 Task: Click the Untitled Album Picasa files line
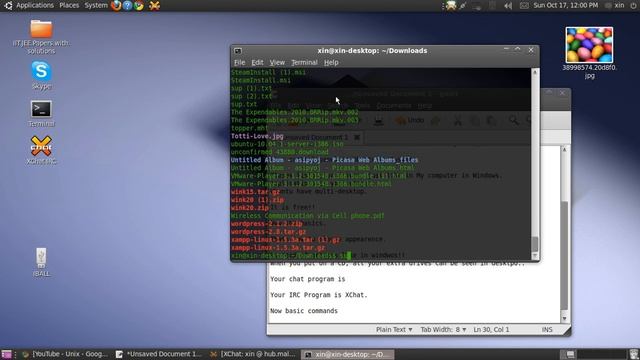(324, 160)
